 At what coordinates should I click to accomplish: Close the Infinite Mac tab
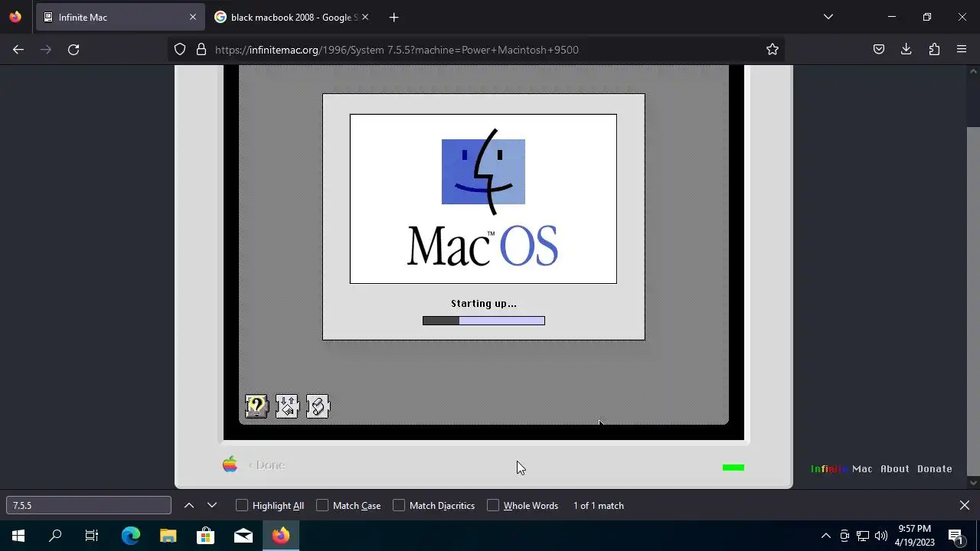192,17
